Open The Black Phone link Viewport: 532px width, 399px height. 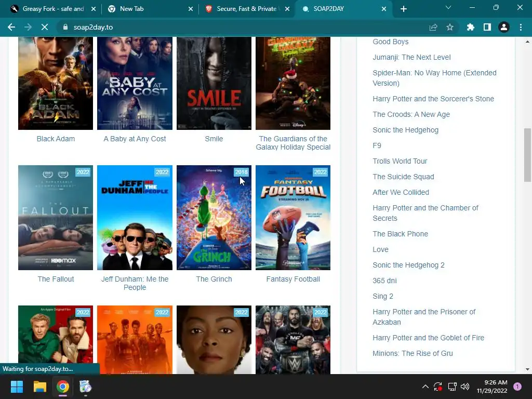(x=401, y=234)
